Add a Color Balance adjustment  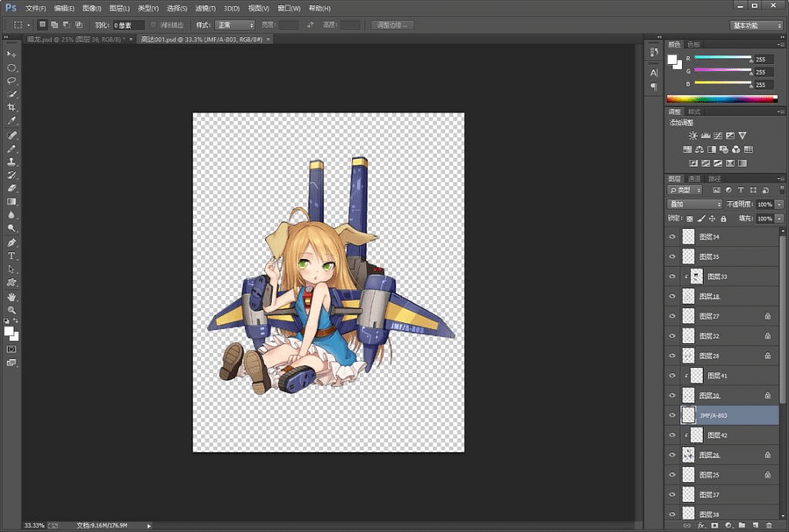click(x=699, y=149)
